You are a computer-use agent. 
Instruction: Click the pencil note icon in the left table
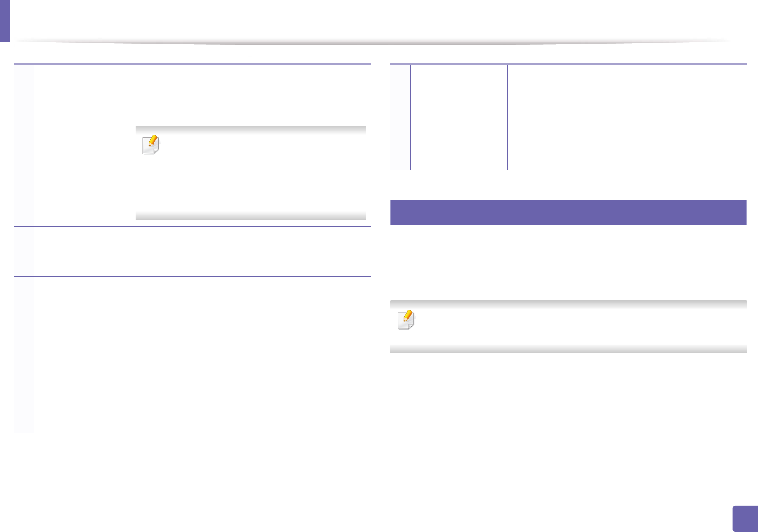coord(151,145)
